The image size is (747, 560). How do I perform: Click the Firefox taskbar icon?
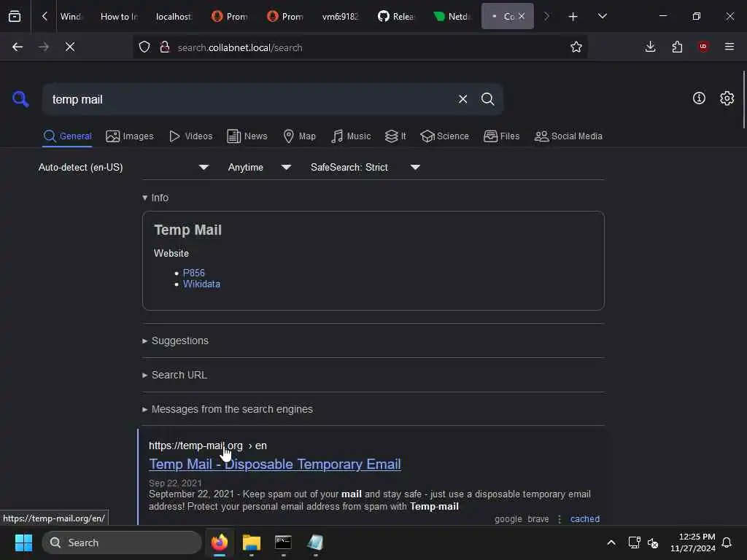[220, 542]
